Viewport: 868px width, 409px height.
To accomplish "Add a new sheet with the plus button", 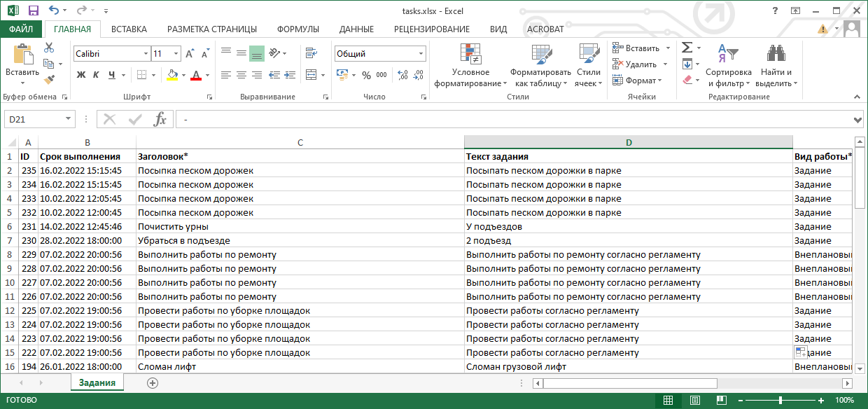I will (153, 382).
